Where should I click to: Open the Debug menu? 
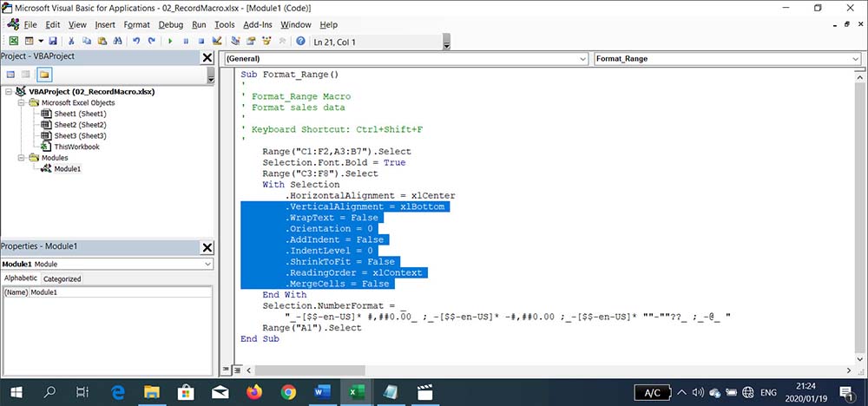pyautogui.click(x=170, y=25)
